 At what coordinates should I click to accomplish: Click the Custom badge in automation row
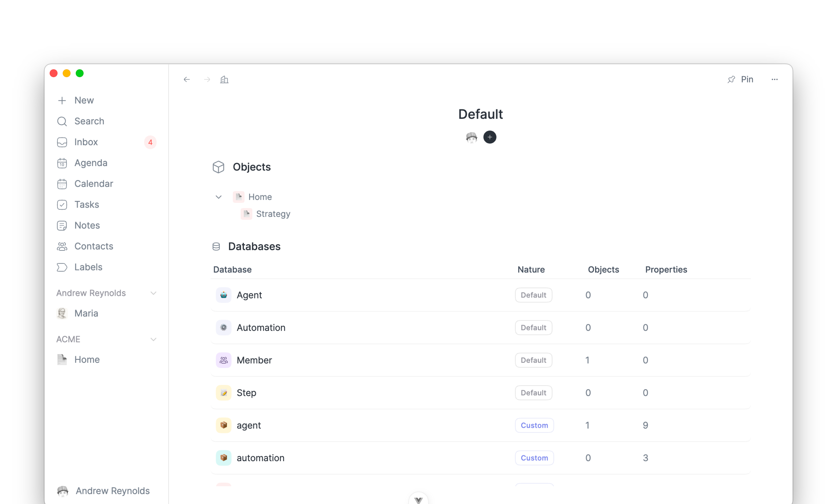[x=534, y=458]
